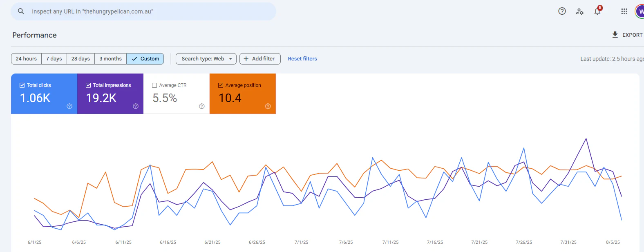Image resolution: width=644 pixels, height=252 pixels.
Task: Select the 7 days range
Action: point(54,59)
